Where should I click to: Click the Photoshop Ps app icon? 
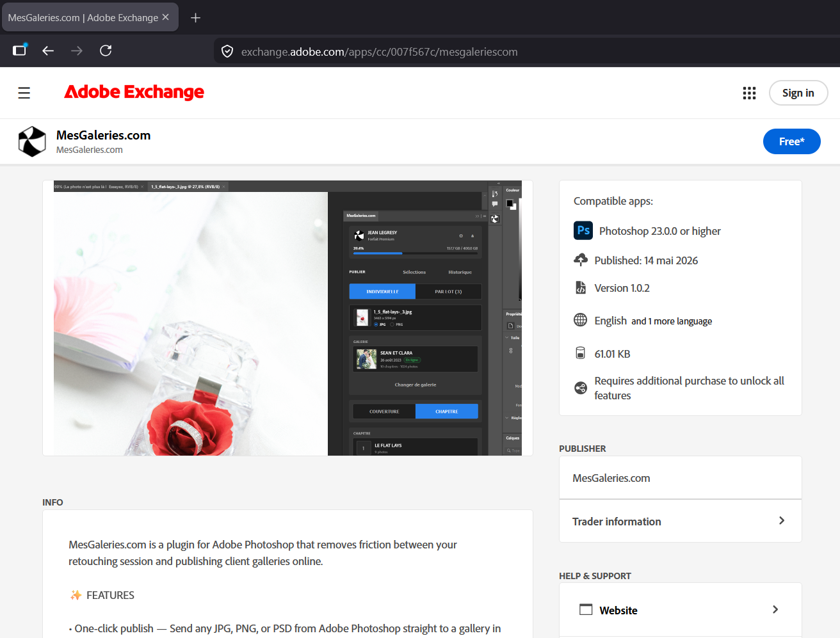(x=583, y=230)
